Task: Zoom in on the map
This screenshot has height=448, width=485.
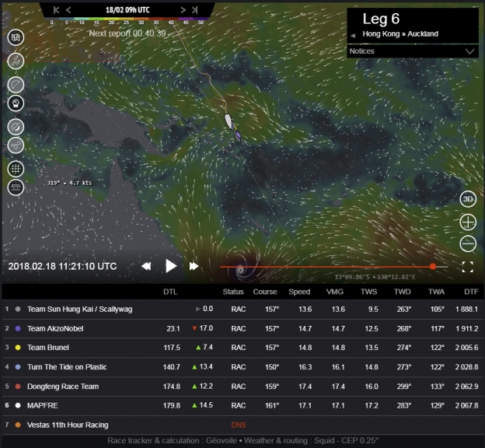Action: tap(468, 222)
